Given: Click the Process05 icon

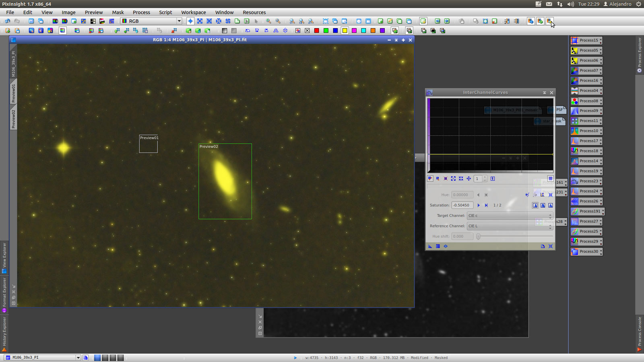Looking at the screenshot, I should pyautogui.click(x=586, y=50).
